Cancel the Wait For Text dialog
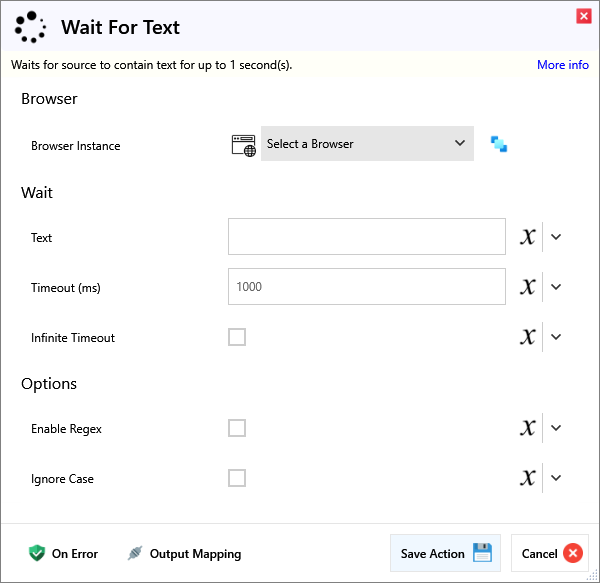Viewport: 600px width, 583px height. tap(550, 553)
